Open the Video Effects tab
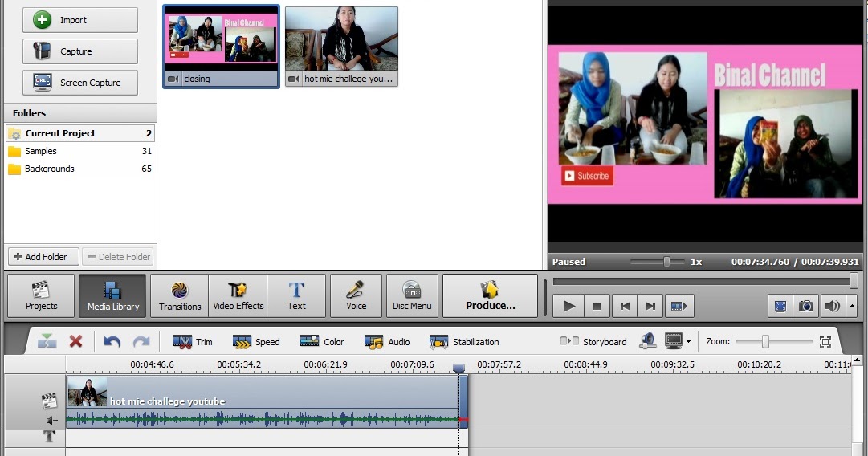This screenshot has width=868, height=456. point(238,296)
